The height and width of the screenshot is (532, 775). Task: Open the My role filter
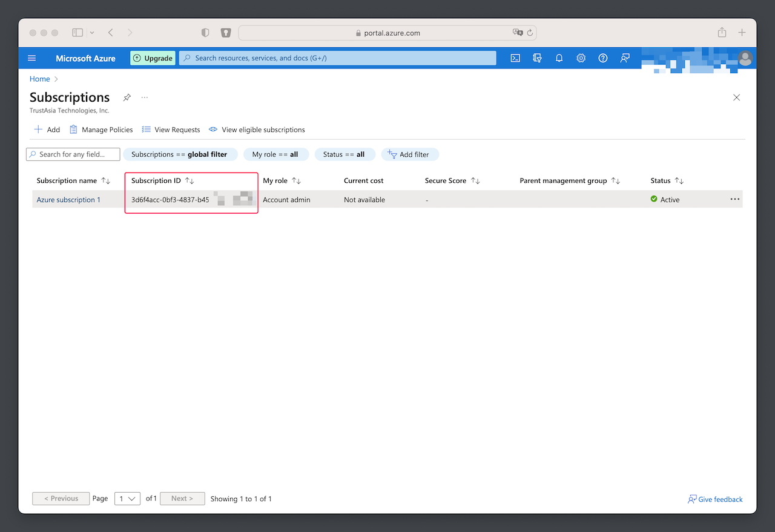pos(276,154)
